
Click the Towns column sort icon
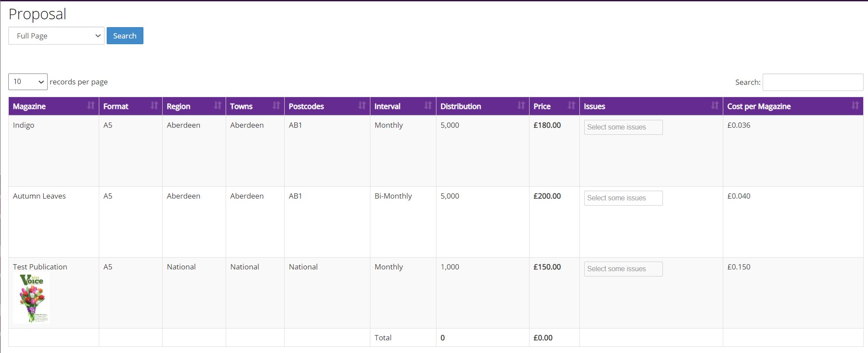[276, 105]
